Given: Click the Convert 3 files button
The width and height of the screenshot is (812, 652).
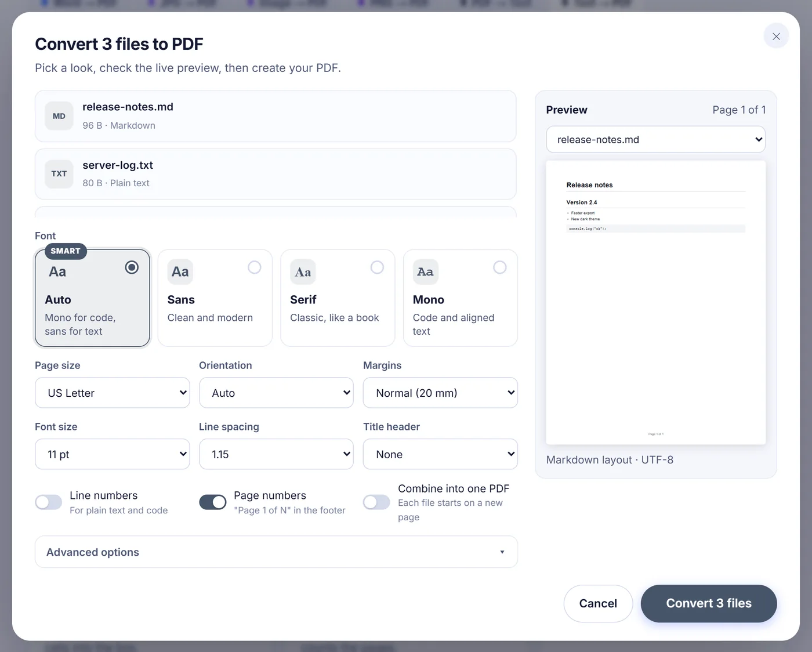Looking at the screenshot, I should [709, 603].
